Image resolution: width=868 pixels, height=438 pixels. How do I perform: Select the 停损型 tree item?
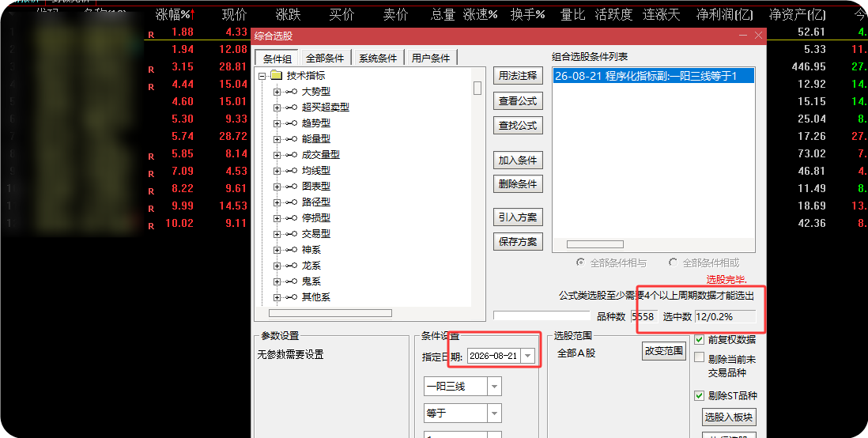(316, 218)
